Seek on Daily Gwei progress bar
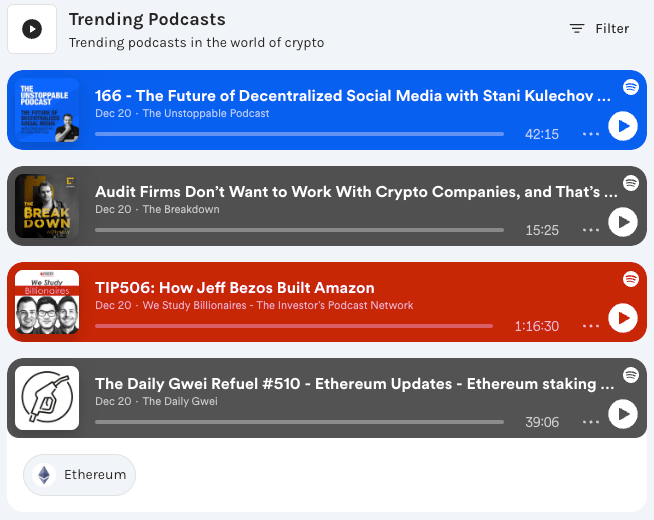The height and width of the screenshot is (520, 654). (x=299, y=422)
